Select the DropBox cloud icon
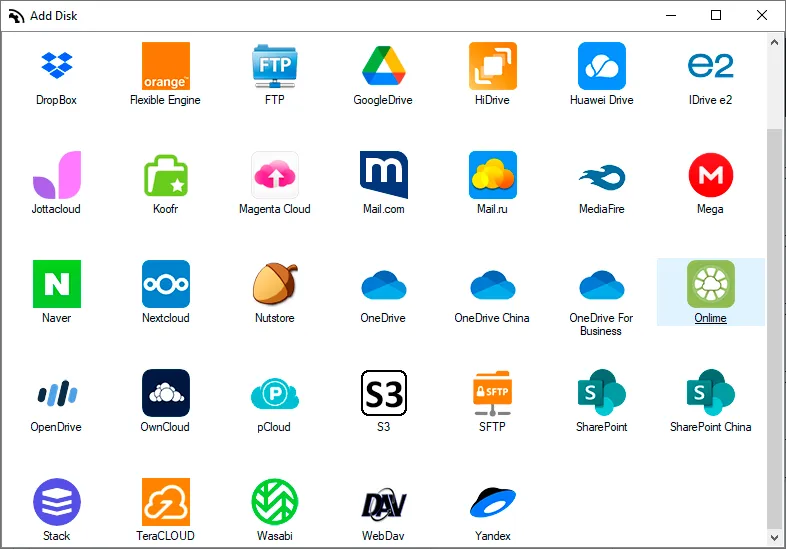The height and width of the screenshot is (549, 786). click(57, 66)
